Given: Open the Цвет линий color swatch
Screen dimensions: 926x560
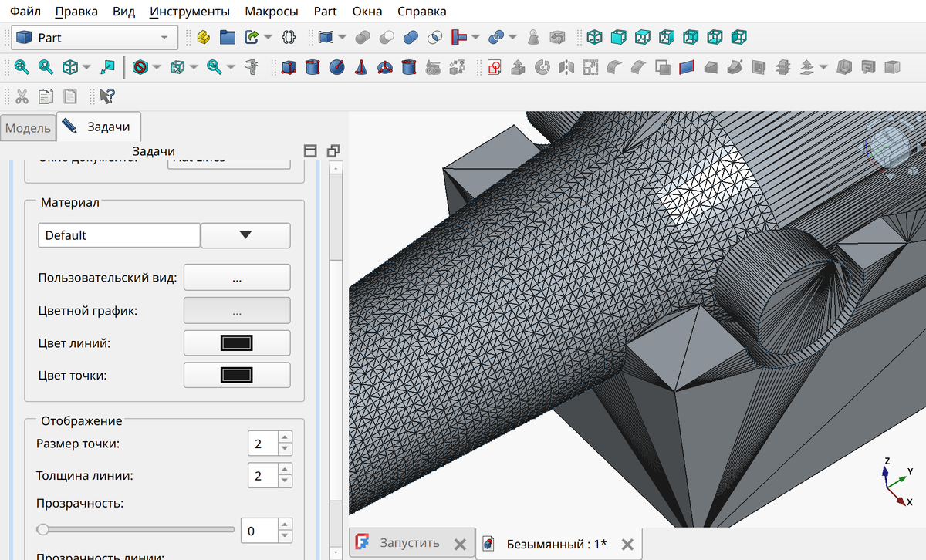Looking at the screenshot, I should click(237, 343).
